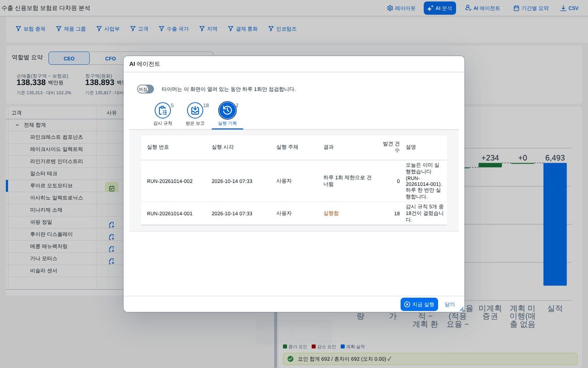Open the 제품 그룹 filter
Screen dimensions: 588x368
[71, 29]
